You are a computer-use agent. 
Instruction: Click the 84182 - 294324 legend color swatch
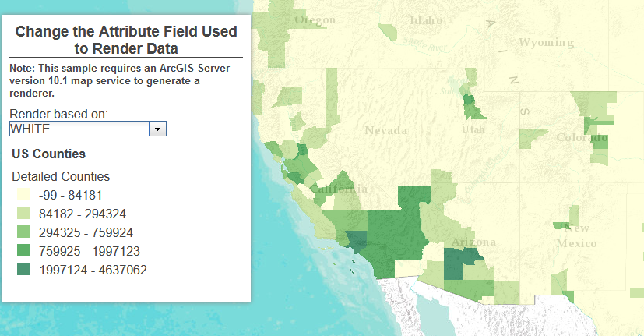24,214
